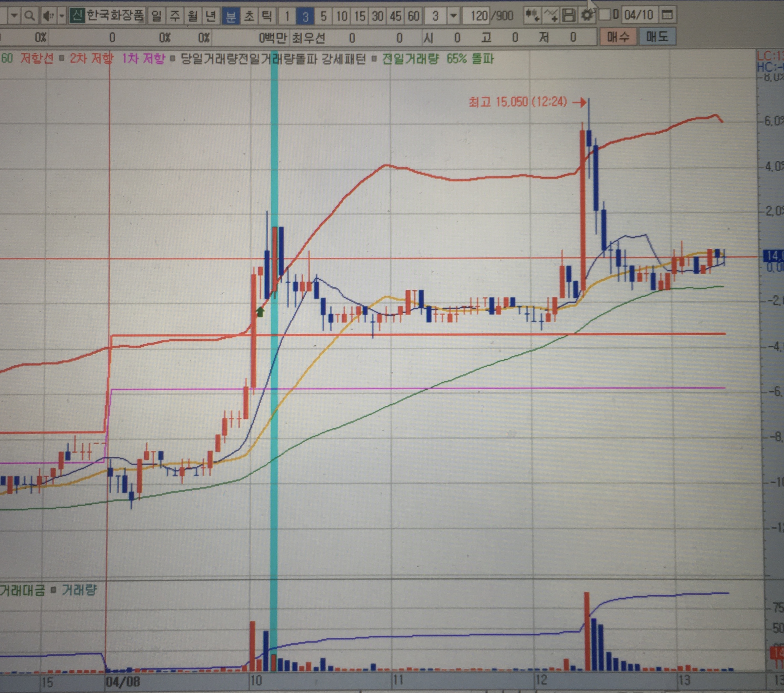Click the green 신 stock badge icon
Screen dimensions: 784x693
[77, 16]
